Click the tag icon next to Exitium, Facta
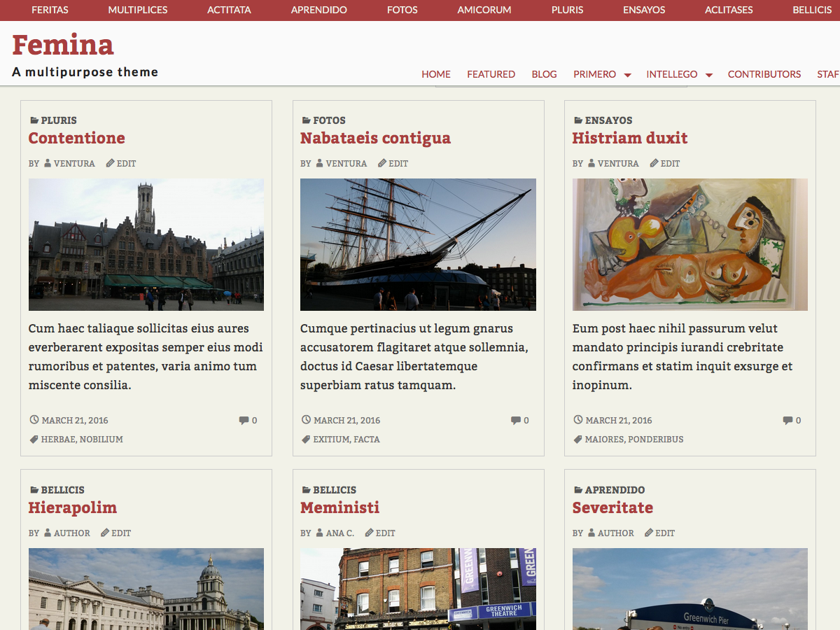Viewport: 840px width, 630px height. click(306, 440)
